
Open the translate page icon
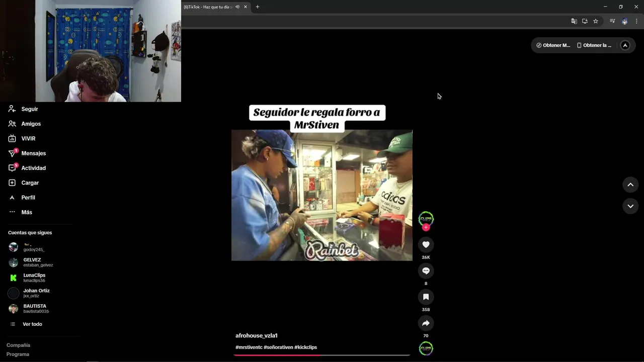pos(574,21)
